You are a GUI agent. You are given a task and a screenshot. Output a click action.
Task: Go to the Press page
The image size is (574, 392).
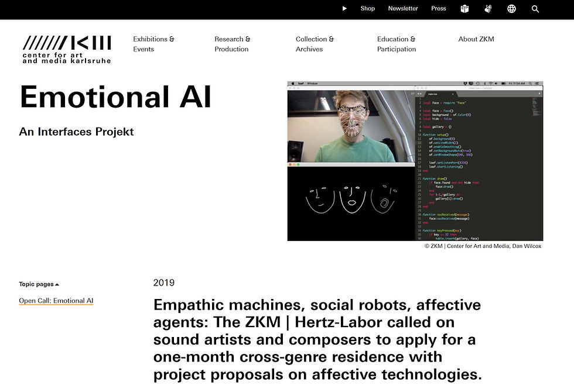click(x=438, y=8)
